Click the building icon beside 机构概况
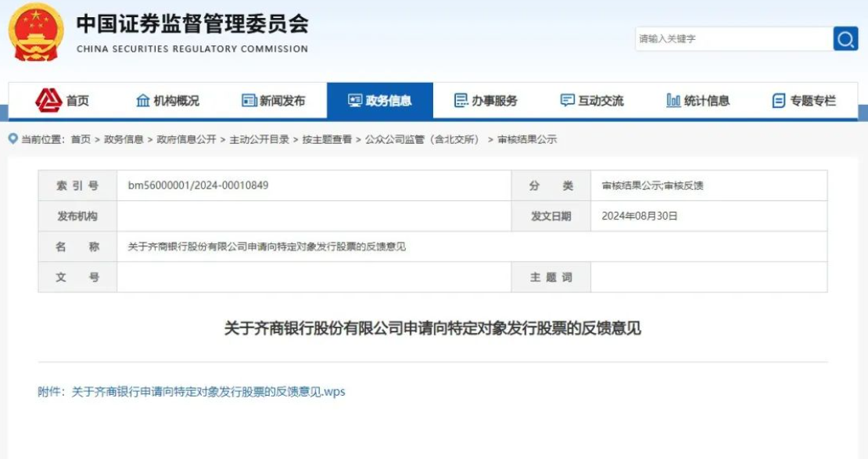Viewport: 868px width, 459px height. pyautogui.click(x=143, y=100)
